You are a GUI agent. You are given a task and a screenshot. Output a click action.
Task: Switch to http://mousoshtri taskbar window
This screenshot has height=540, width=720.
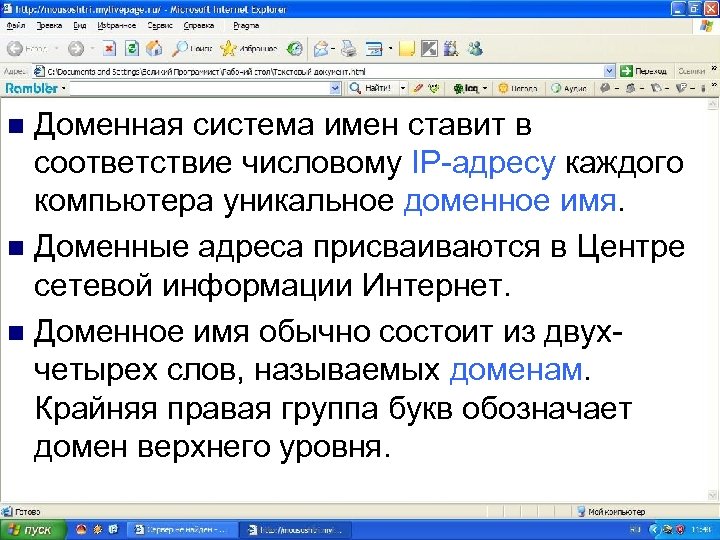point(296,530)
